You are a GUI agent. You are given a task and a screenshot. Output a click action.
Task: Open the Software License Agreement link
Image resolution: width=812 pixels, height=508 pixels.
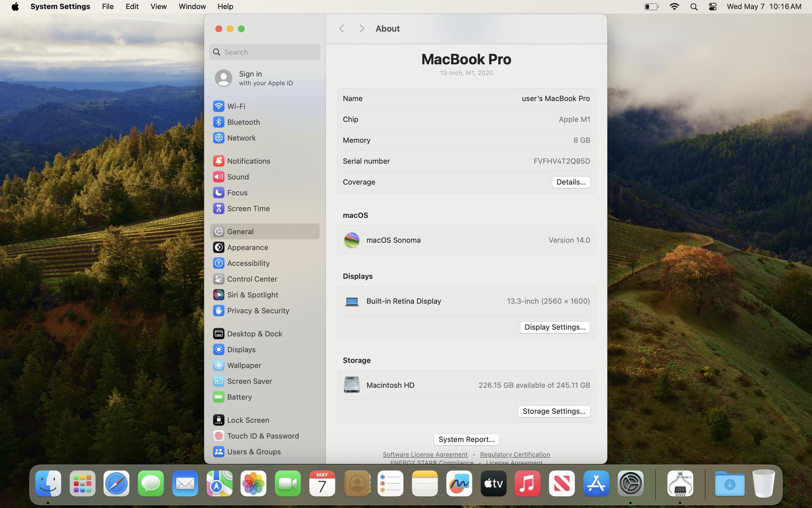tap(425, 454)
